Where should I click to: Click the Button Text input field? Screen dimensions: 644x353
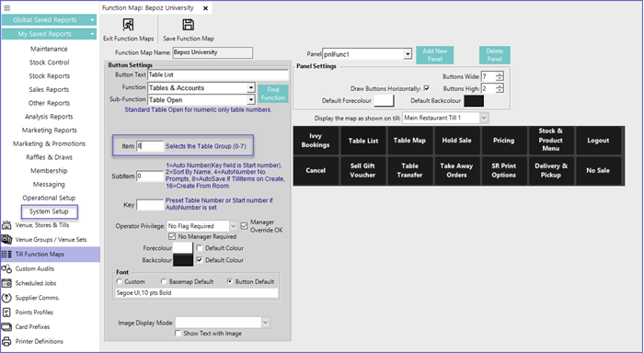click(218, 74)
